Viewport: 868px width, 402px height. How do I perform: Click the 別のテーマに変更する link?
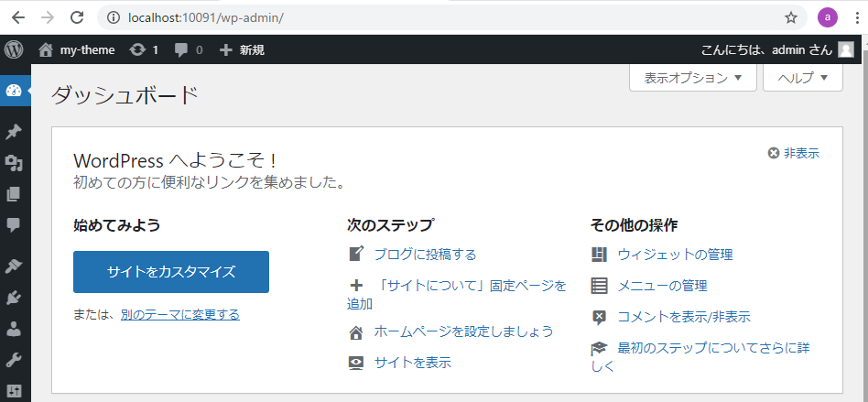click(179, 314)
